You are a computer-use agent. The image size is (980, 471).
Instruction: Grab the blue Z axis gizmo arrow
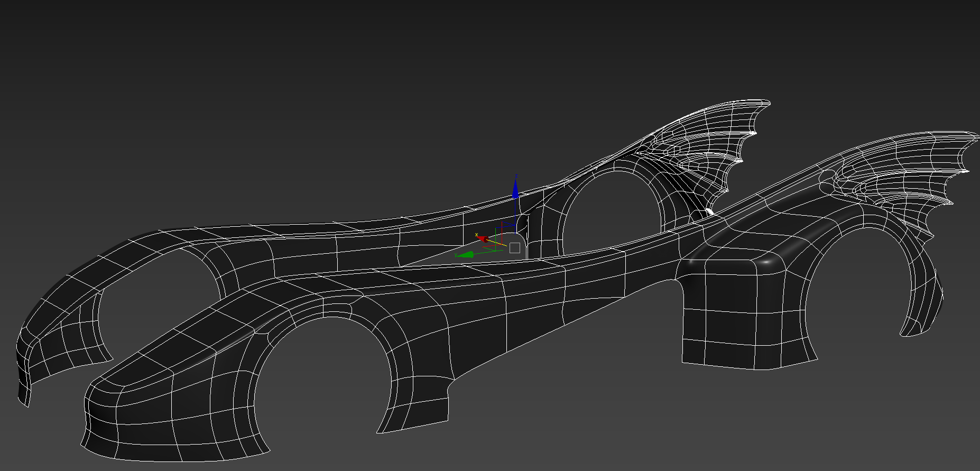pos(515,188)
